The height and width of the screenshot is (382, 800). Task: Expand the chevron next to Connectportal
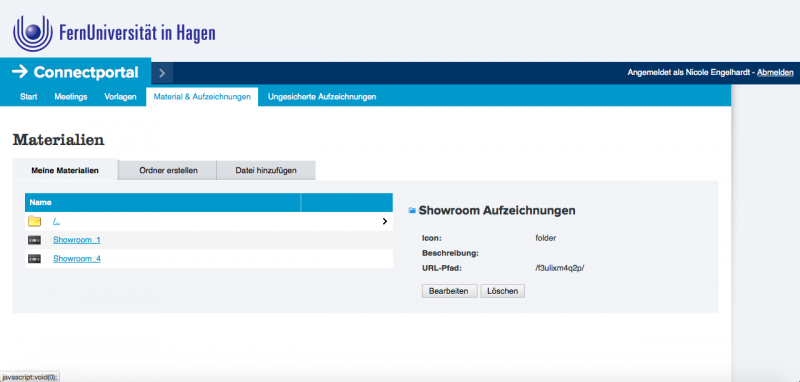coord(162,73)
